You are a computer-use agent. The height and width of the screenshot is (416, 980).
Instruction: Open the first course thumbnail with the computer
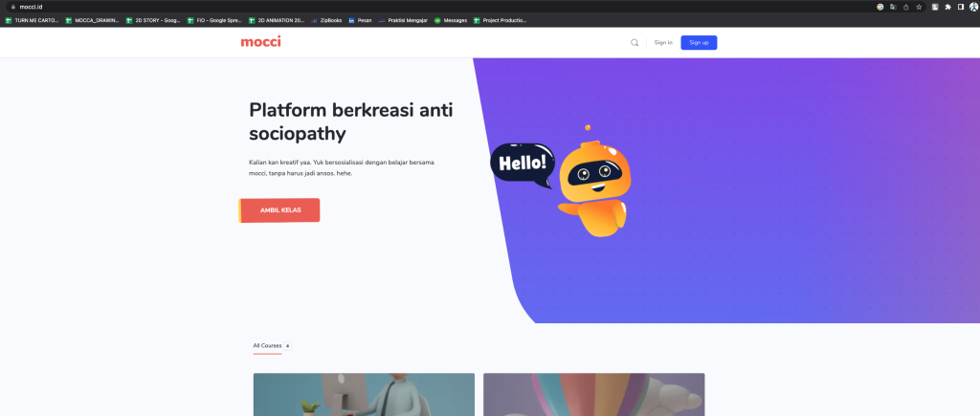(x=364, y=395)
